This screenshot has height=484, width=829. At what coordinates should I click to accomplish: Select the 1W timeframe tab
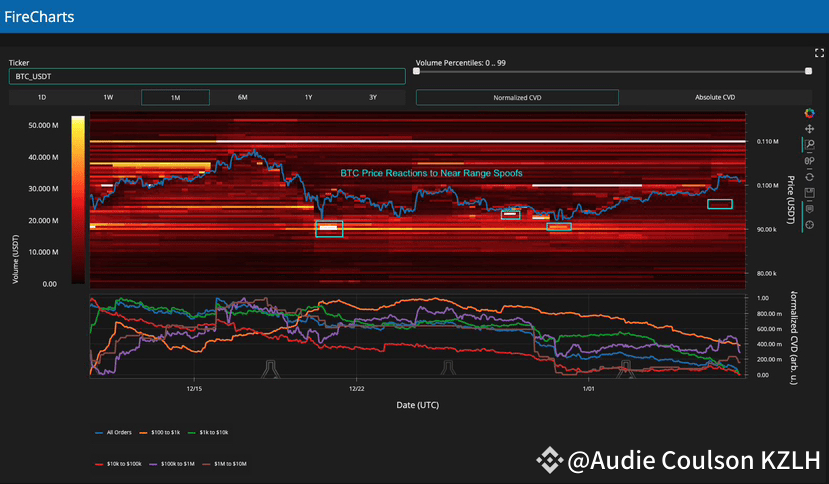click(x=108, y=97)
